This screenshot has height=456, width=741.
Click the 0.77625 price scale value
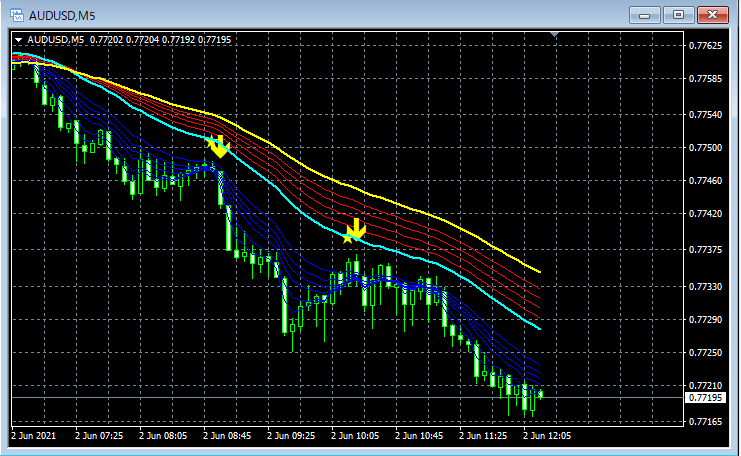tap(705, 46)
